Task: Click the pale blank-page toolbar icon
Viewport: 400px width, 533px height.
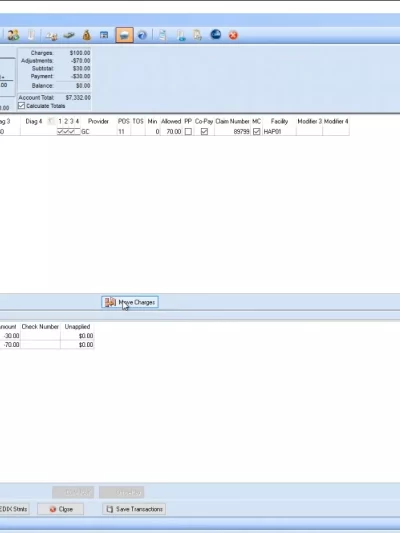Action: (31, 35)
